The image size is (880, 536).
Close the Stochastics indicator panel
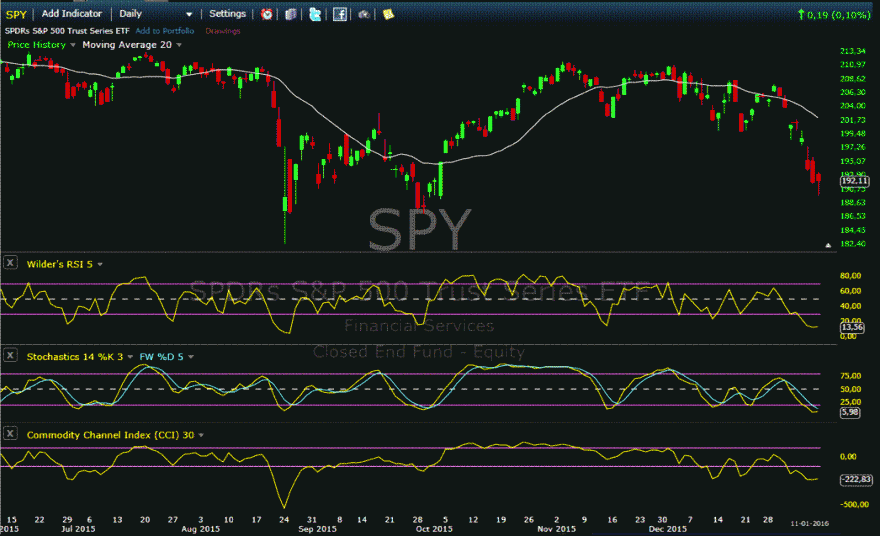[10, 355]
